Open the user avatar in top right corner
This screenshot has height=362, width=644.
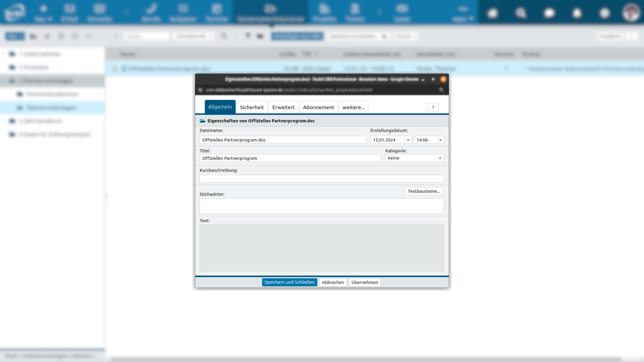(x=631, y=12)
